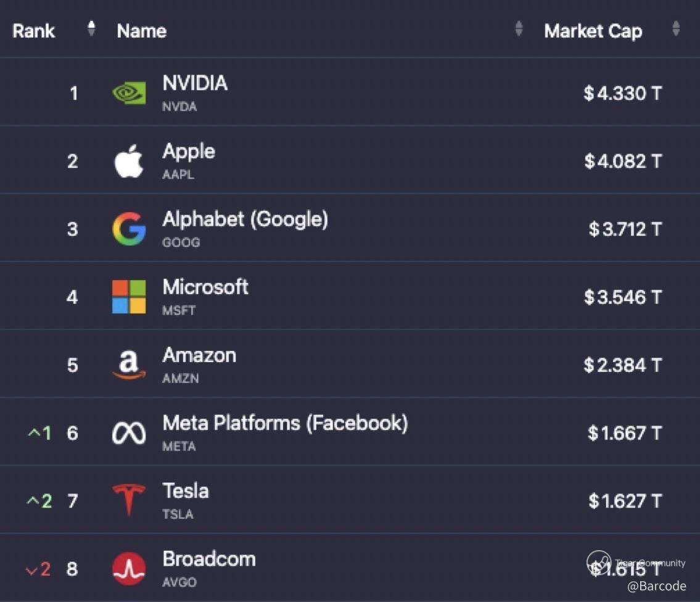Image resolution: width=700 pixels, height=602 pixels.
Task: Click the Google G logo
Action: (129, 229)
